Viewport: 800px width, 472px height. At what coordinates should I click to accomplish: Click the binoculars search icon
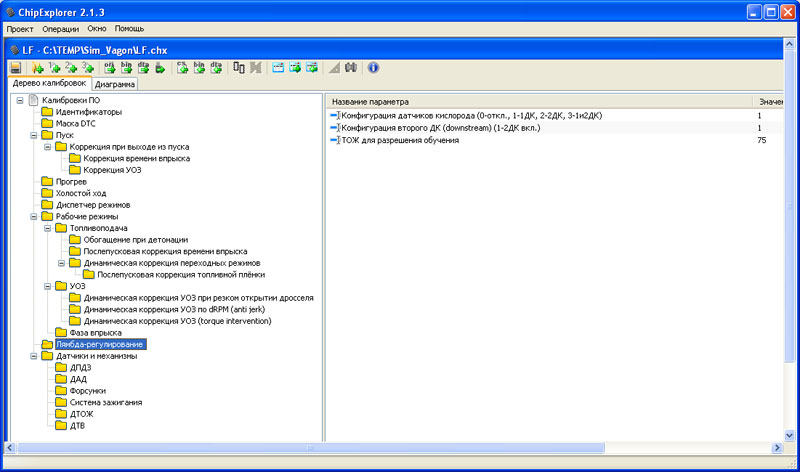pos(350,68)
